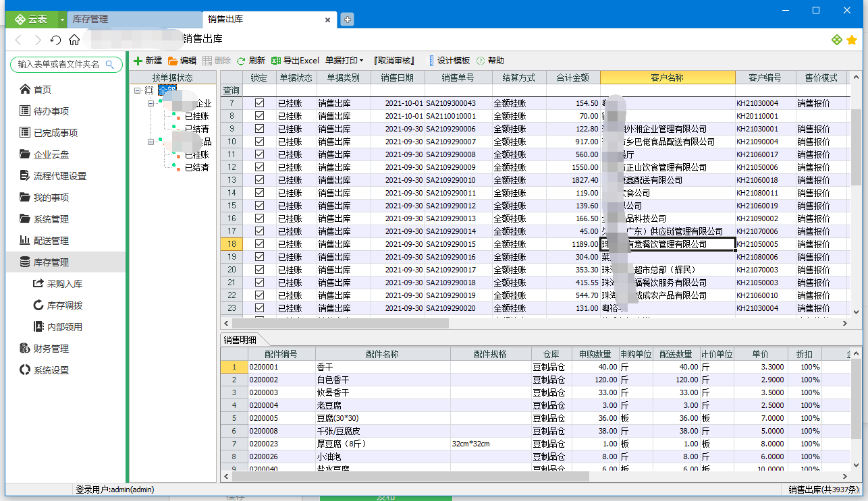The height and width of the screenshot is (501, 868).
Task: Click the yellow star favorite icon
Action: [852, 40]
